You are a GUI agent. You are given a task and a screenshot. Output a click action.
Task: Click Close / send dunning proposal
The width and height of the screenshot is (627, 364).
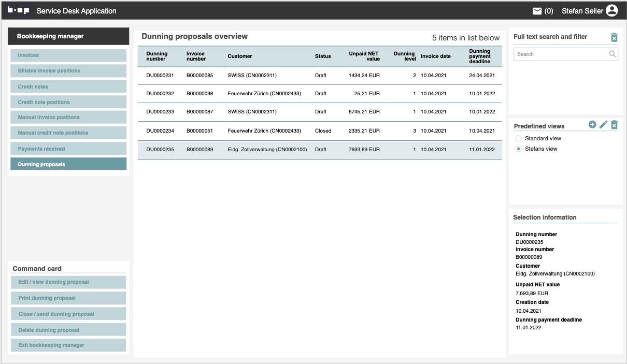coord(68,314)
